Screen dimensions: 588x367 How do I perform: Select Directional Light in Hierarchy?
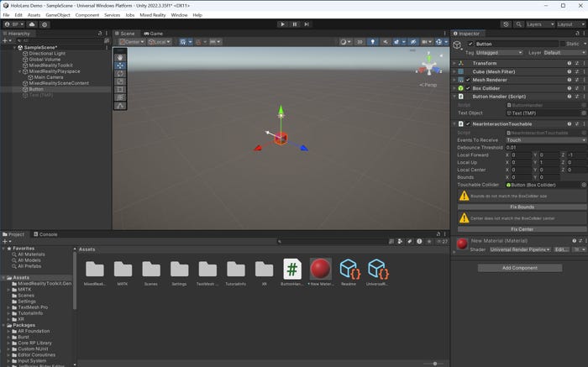click(47, 53)
